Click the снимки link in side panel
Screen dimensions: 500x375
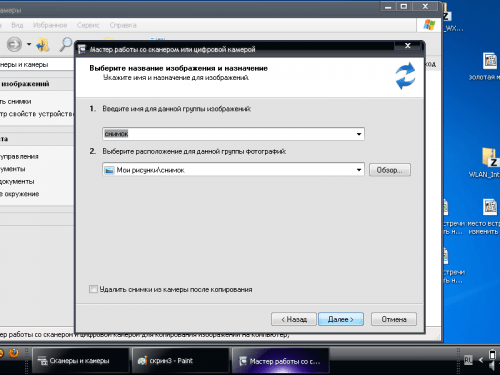pyautogui.click(x=16, y=101)
